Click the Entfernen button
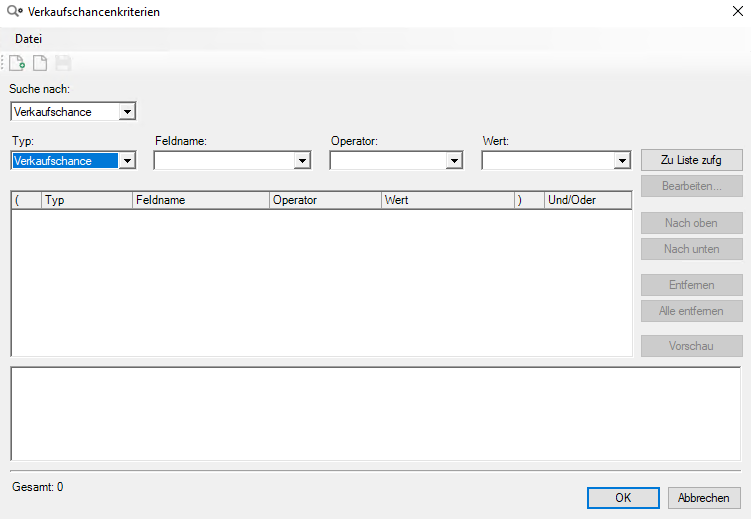This screenshot has height=519, width=751. [692, 285]
